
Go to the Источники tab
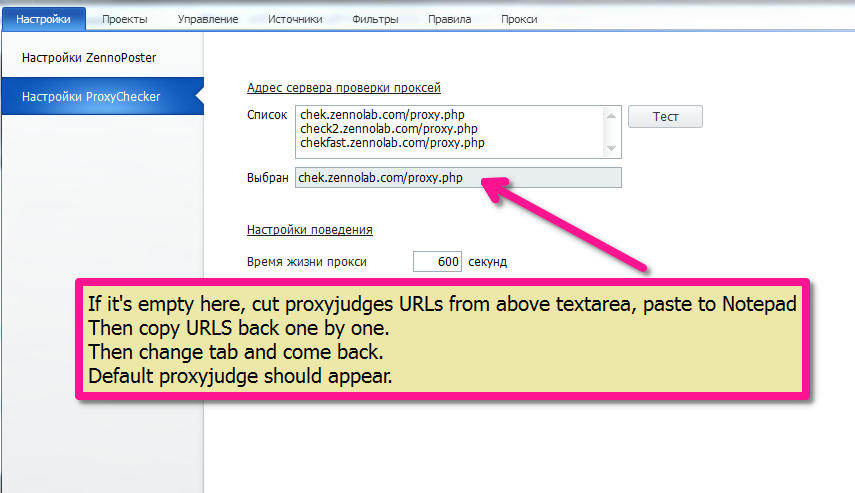point(295,19)
